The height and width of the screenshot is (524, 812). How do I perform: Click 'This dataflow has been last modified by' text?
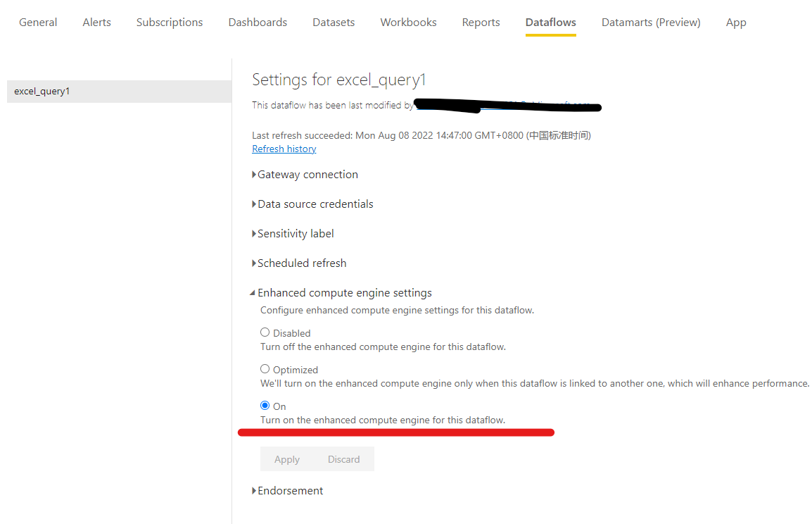(x=333, y=105)
